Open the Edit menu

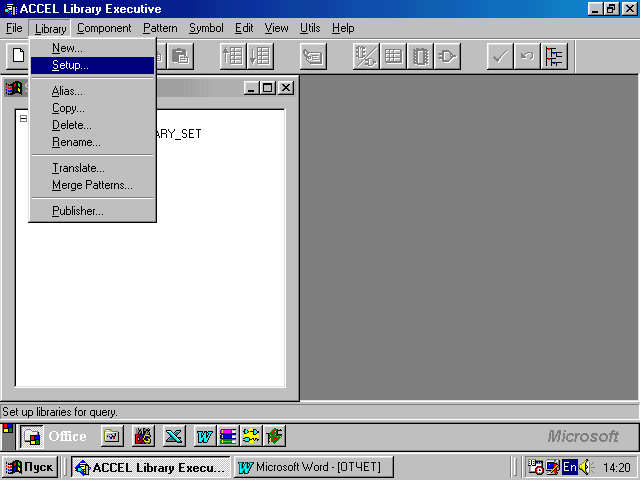[244, 28]
